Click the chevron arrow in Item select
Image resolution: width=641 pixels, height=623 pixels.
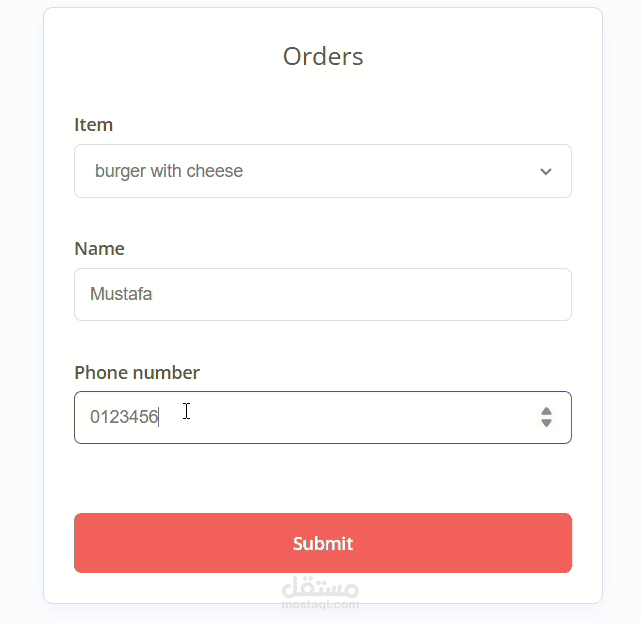coord(546,171)
